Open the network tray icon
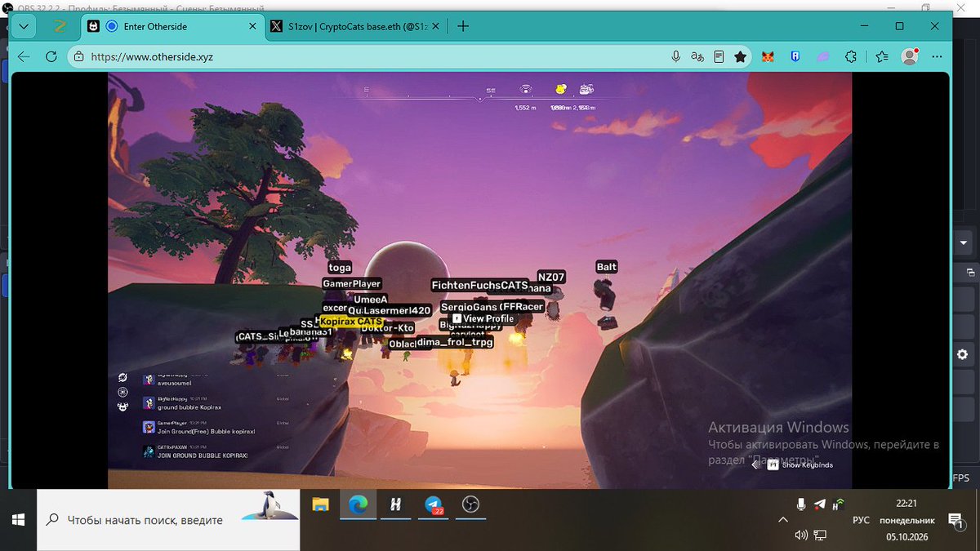The image size is (980, 551). click(820, 535)
